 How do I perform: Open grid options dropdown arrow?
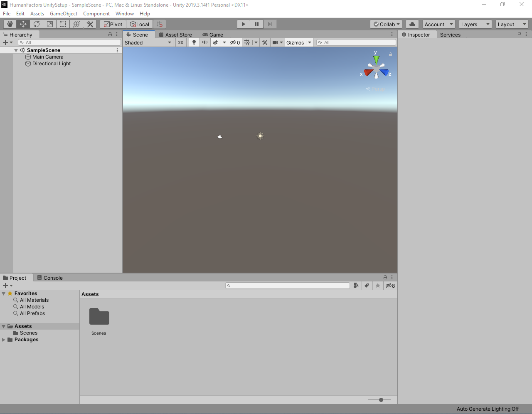[x=256, y=42]
